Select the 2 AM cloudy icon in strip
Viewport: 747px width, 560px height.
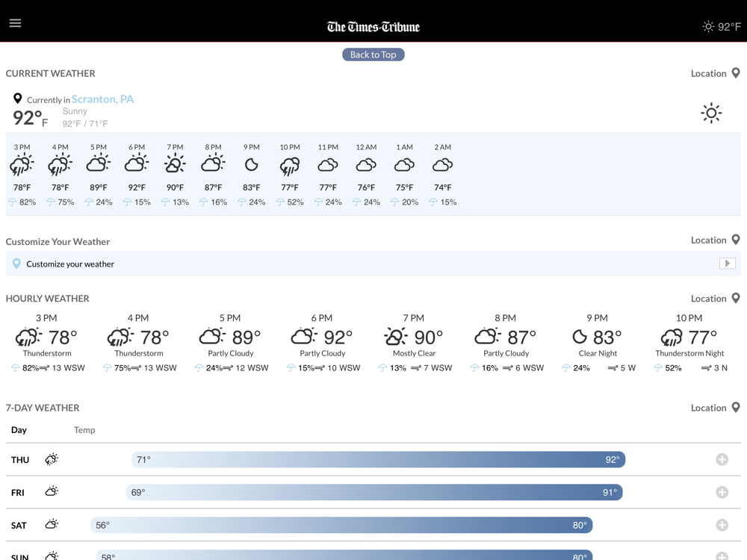pyautogui.click(x=442, y=165)
